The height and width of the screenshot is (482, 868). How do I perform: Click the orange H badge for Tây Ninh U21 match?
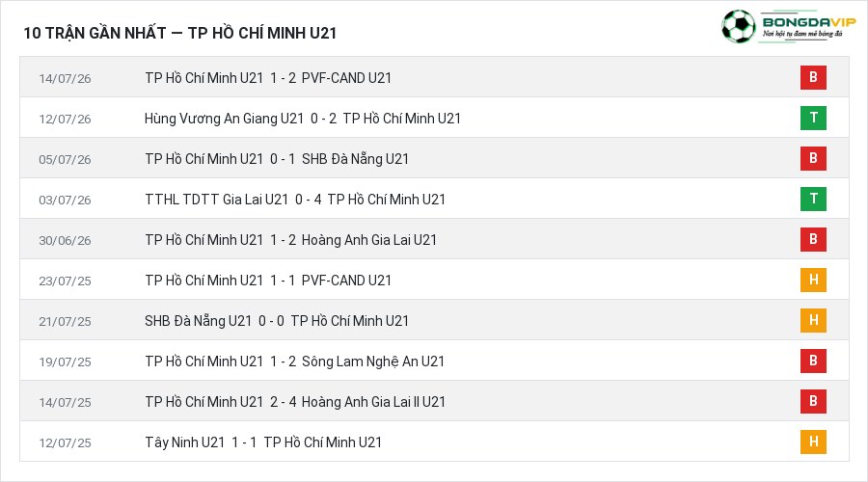(x=813, y=442)
